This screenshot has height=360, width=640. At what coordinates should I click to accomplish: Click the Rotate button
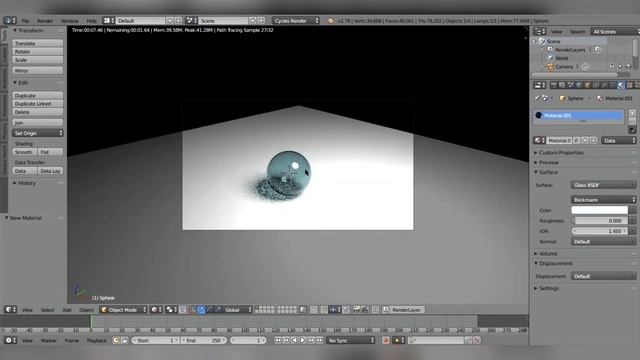click(x=38, y=52)
